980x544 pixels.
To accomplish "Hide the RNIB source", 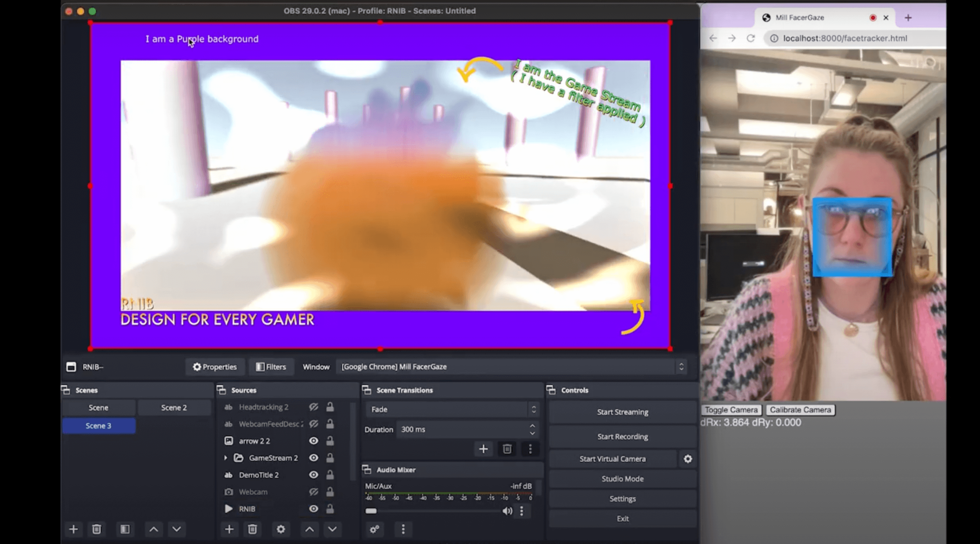I will (x=314, y=508).
